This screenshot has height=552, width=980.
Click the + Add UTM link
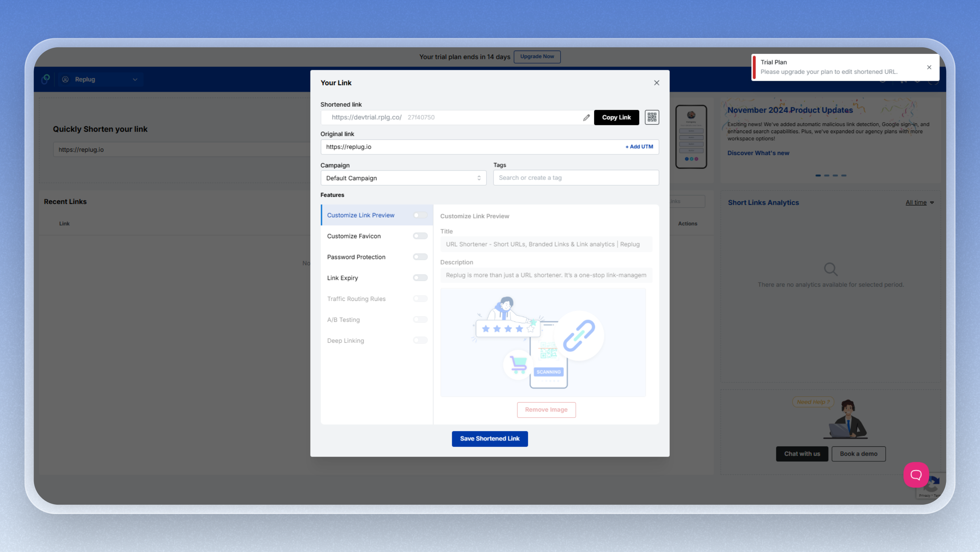[639, 147]
